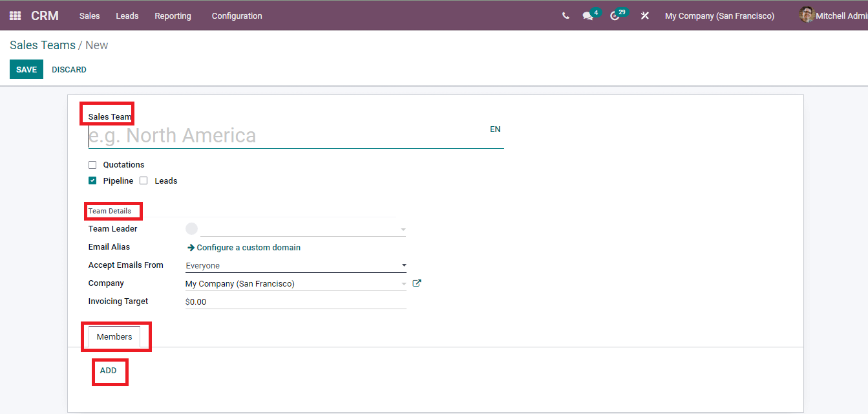Click the Team Leader avatar placeholder
Image resolution: width=868 pixels, height=414 pixels.
[191, 228]
